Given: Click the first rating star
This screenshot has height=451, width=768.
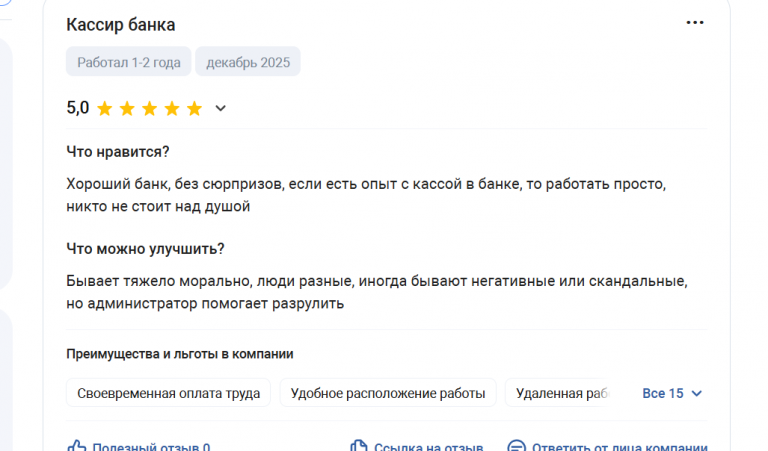Looking at the screenshot, I should coord(105,108).
